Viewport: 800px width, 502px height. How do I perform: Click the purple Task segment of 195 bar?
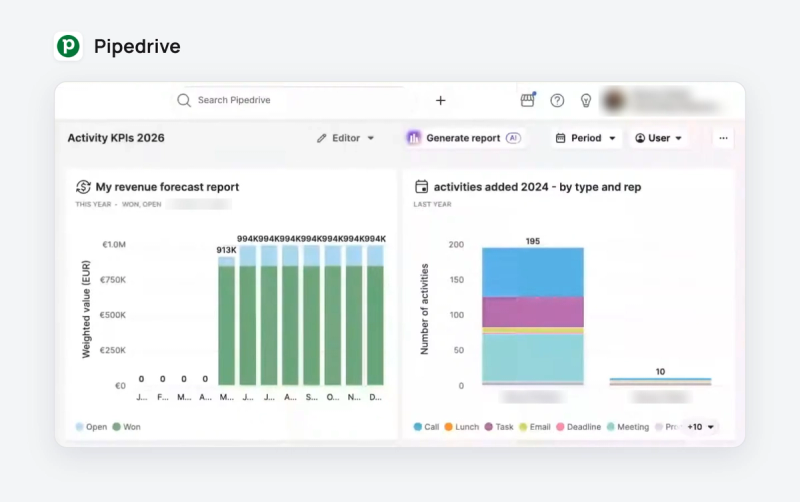point(533,312)
